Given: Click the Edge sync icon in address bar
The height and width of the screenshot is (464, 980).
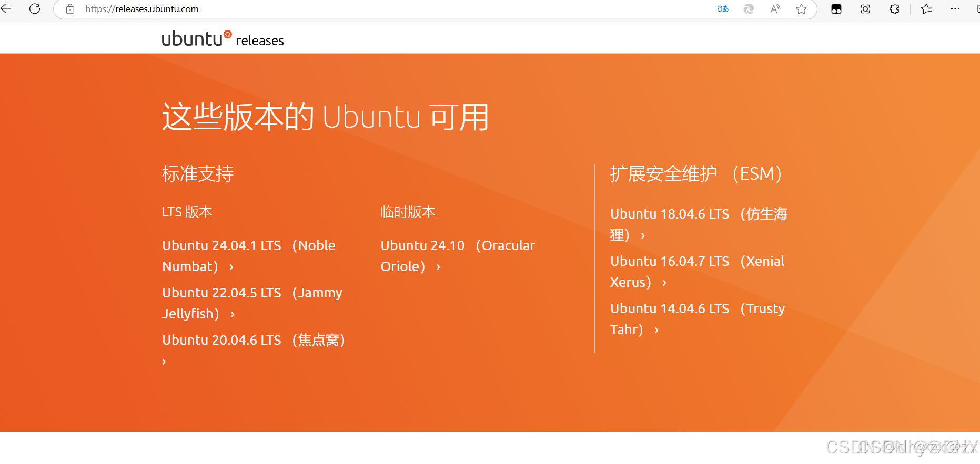Looking at the screenshot, I should [749, 9].
